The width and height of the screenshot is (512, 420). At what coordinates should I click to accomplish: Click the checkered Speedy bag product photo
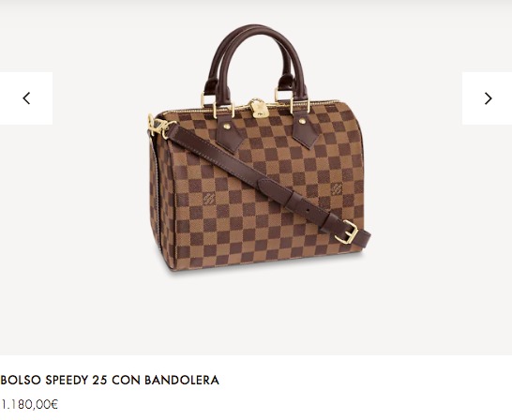259,148
